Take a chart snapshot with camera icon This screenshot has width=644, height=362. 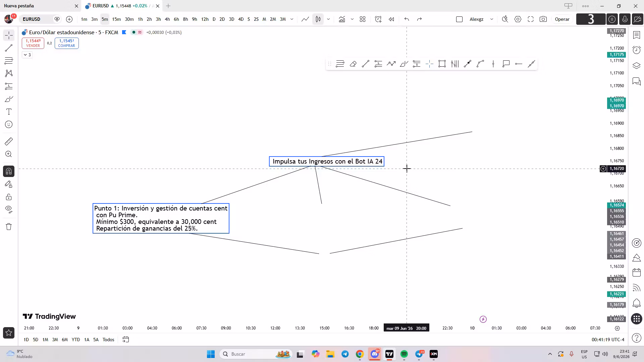[x=543, y=19]
